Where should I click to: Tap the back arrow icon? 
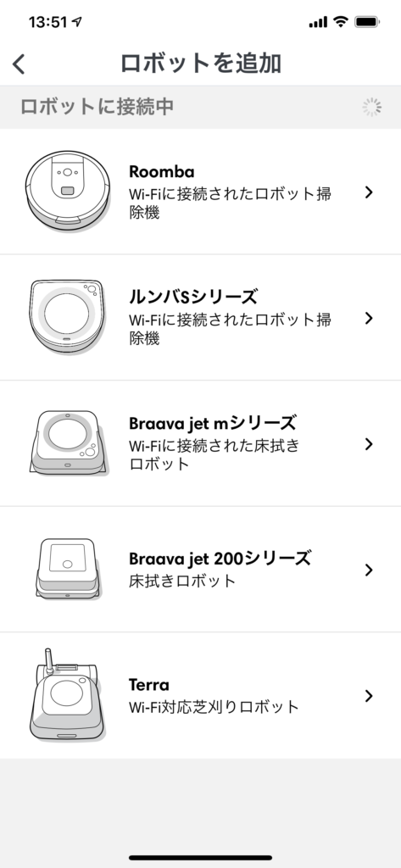coord(19,64)
